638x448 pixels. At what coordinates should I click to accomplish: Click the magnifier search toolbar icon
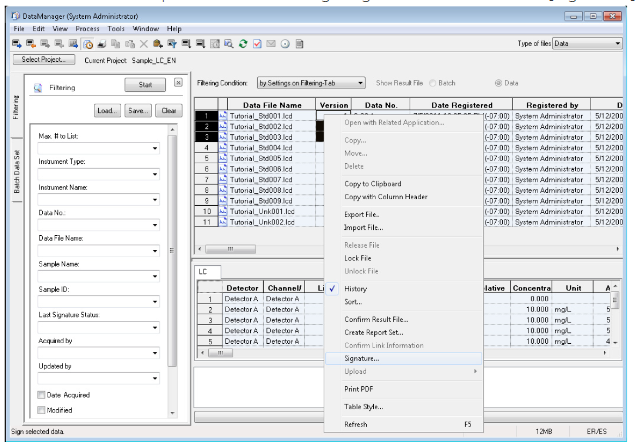click(229, 44)
